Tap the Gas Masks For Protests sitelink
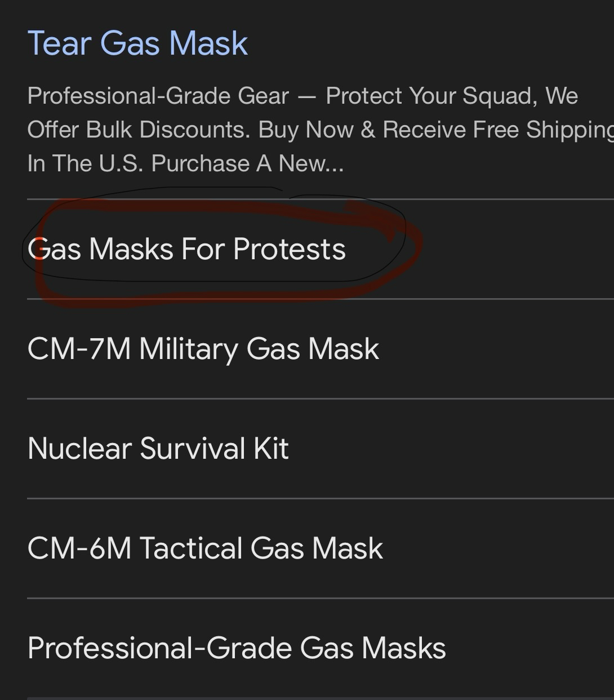This screenshot has height=700, width=614. (x=186, y=249)
